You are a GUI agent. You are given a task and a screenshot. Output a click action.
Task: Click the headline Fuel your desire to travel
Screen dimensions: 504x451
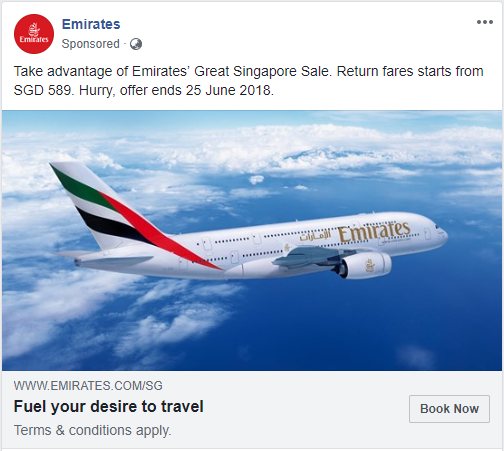pyautogui.click(x=109, y=407)
